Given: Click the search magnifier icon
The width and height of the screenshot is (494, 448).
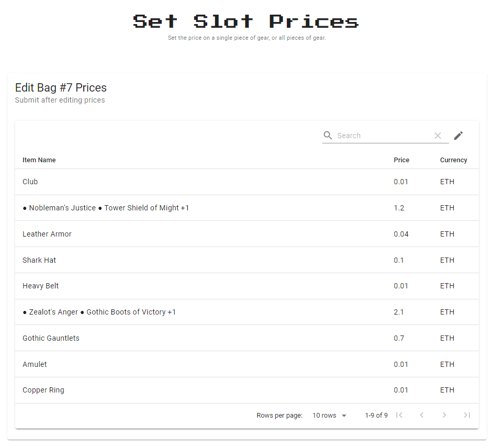Looking at the screenshot, I should click(328, 135).
